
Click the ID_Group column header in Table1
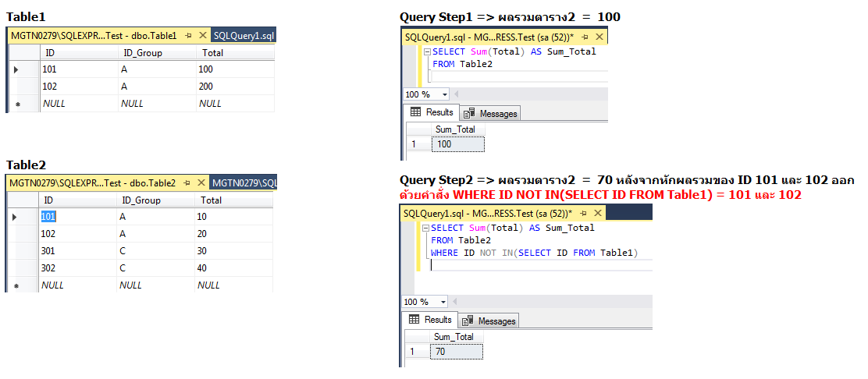(156, 53)
